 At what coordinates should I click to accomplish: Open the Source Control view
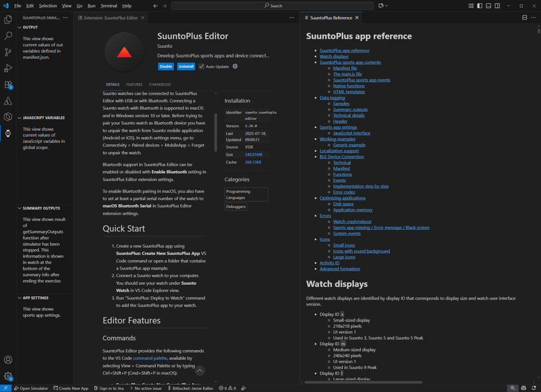click(8, 52)
